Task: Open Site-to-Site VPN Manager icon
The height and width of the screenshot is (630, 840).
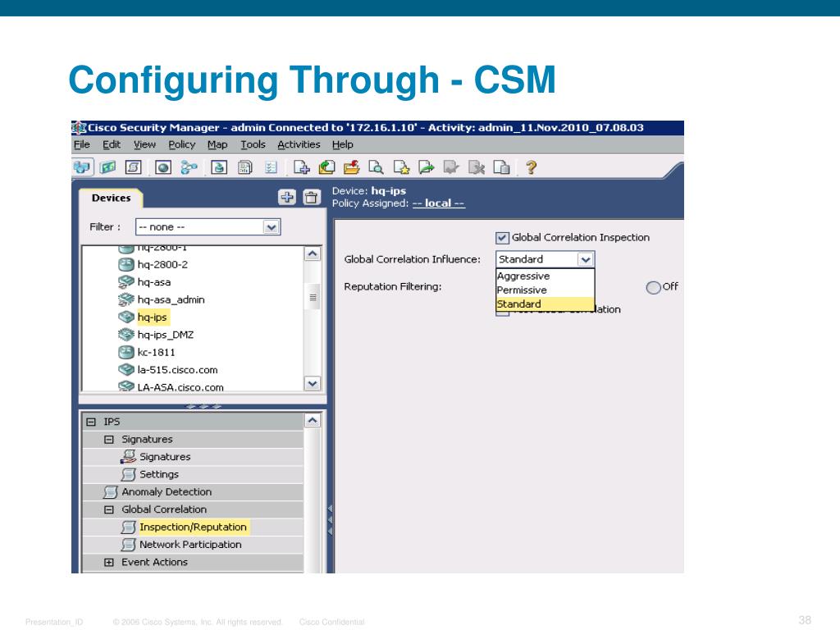Action: pos(189,167)
